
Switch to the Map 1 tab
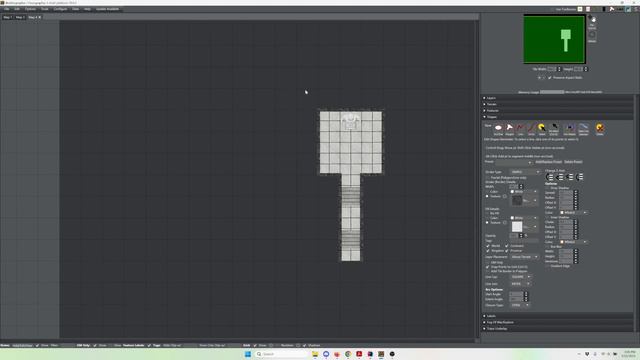(7, 17)
